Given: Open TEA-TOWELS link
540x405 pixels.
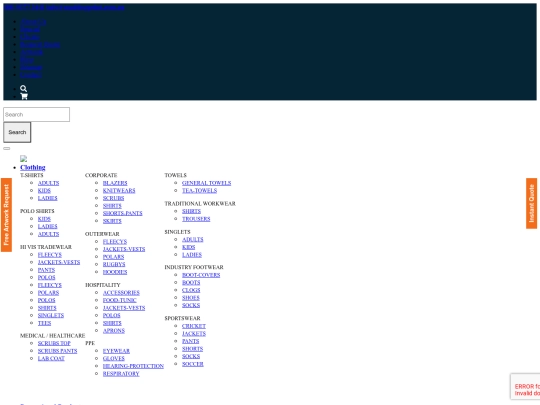Looking at the screenshot, I should (x=200, y=190).
